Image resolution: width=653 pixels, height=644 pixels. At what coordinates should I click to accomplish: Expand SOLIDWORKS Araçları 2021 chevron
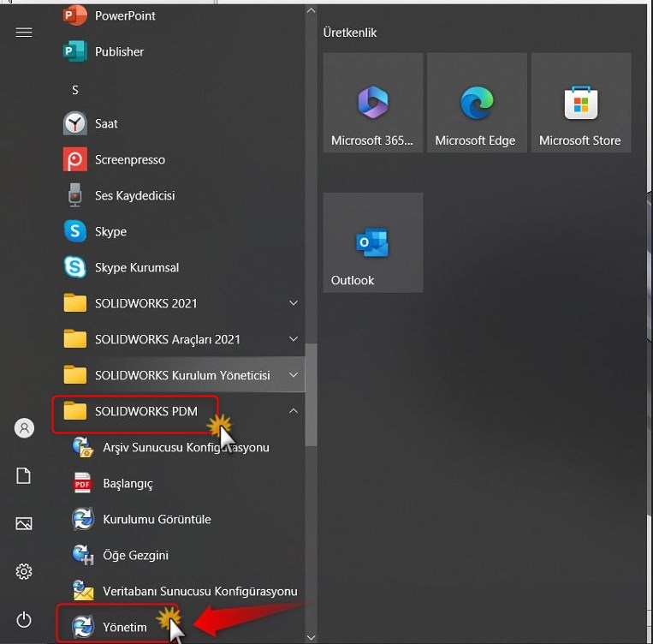coord(294,339)
